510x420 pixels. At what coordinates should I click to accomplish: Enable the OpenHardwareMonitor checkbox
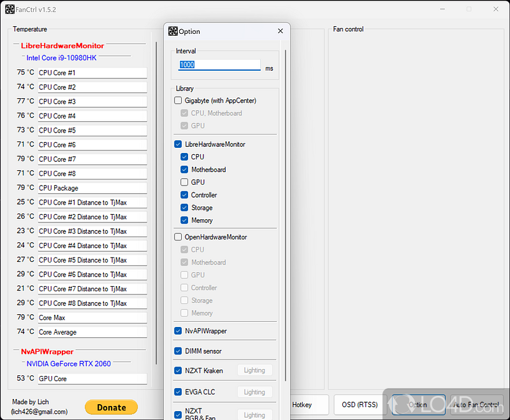tap(178, 237)
